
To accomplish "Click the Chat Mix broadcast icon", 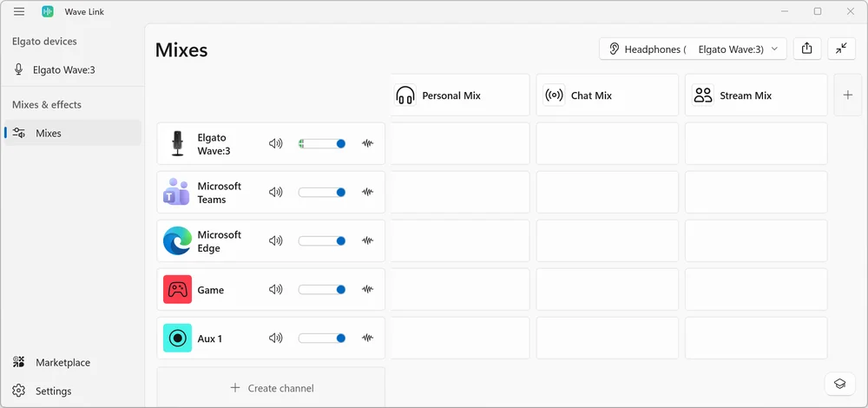I will (x=554, y=95).
